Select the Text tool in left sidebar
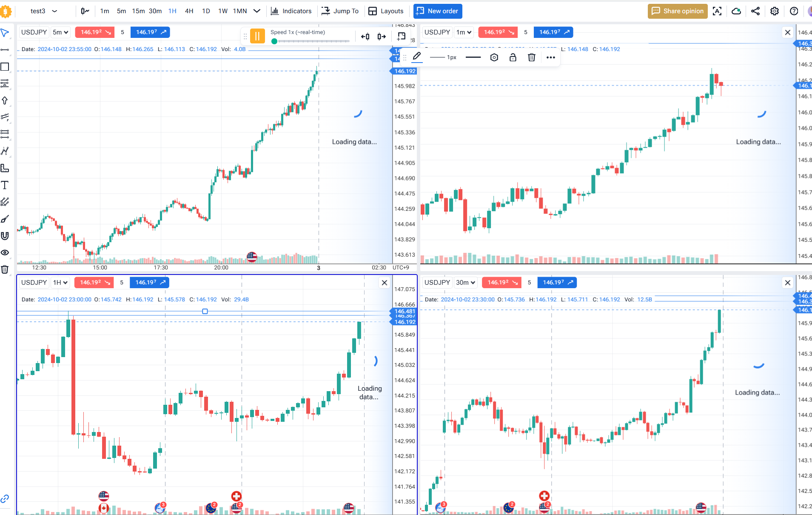Viewport: 812px width, 515px height. point(5,185)
